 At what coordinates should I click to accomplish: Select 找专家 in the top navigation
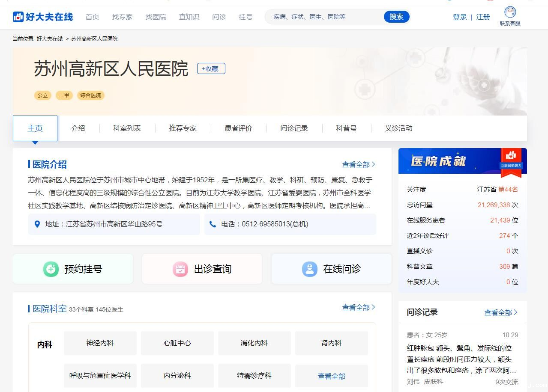pos(122,17)
